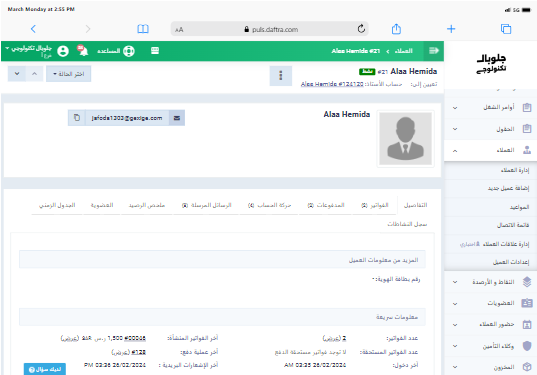Open اختر الحالة status dropdown
Screen dimensions: 537x375
68,74
